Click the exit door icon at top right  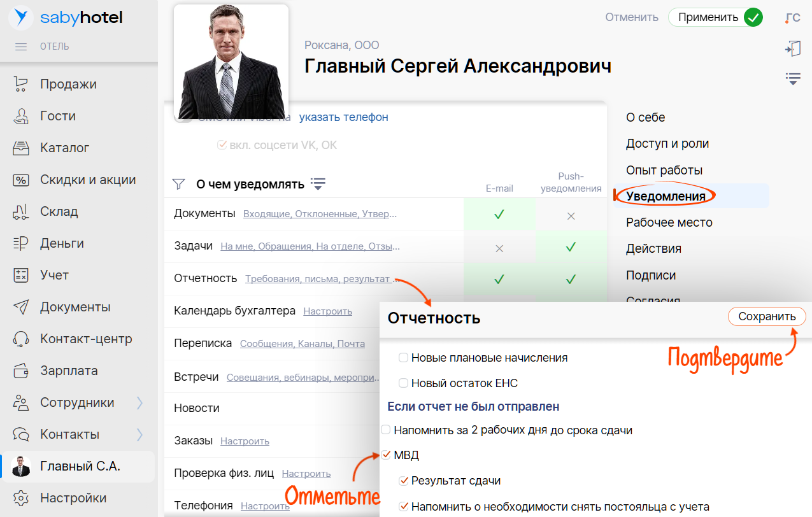793,48
